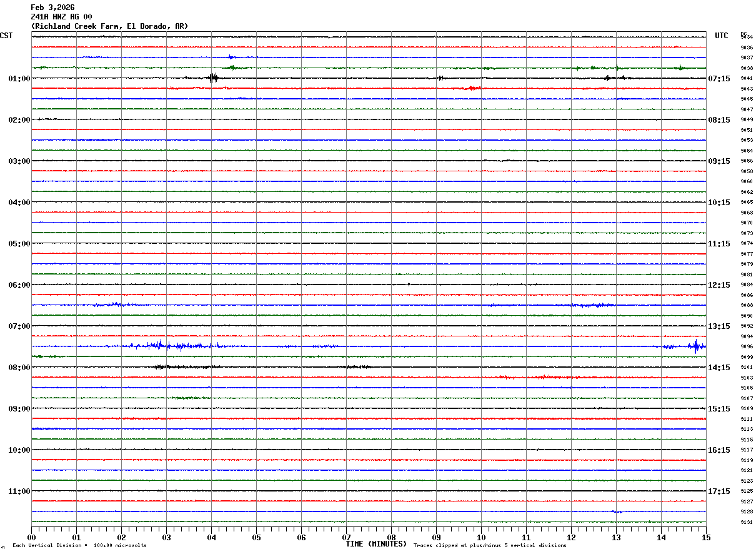The height and width of the screenshot is (554, 756).
Task: Click the UTC timezone label
Action: [x=722, y=36]
